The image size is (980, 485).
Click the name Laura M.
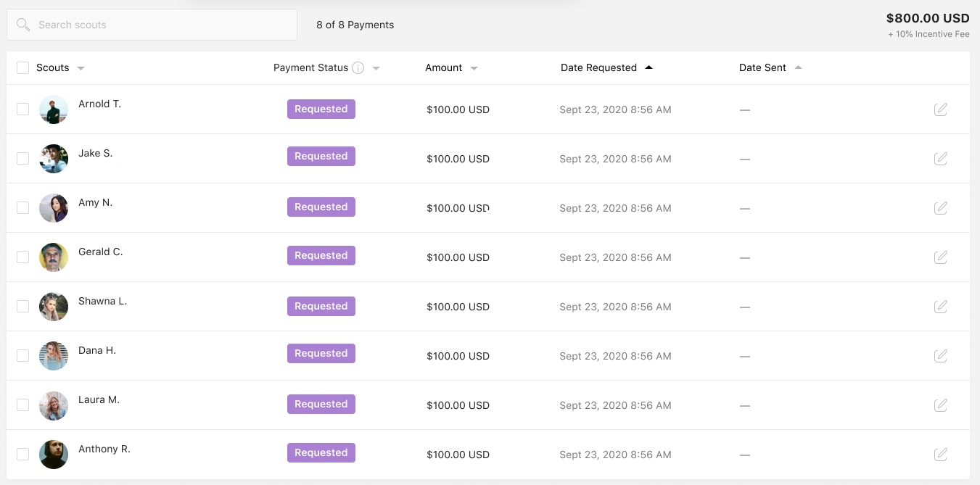point(99,399)
